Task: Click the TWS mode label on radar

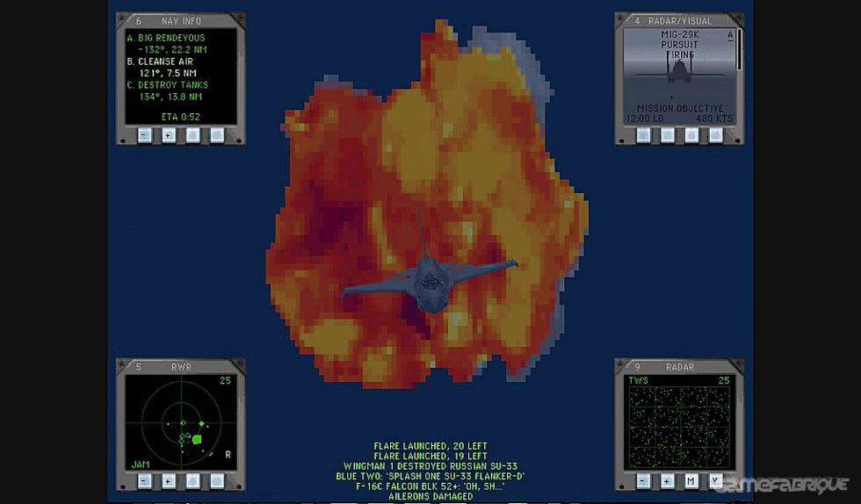Action: pos(638,380)
